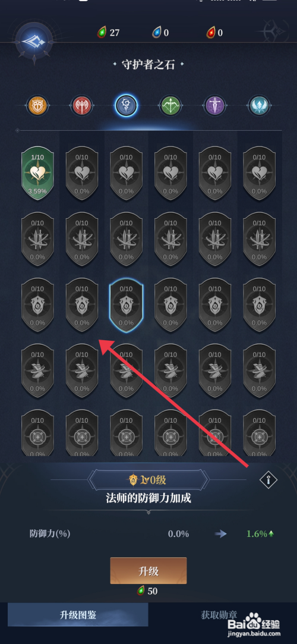The height and width of the screenshot is (644, 297).
Task: Select the highlighted blue mage class icon
Action: point(126,105)
